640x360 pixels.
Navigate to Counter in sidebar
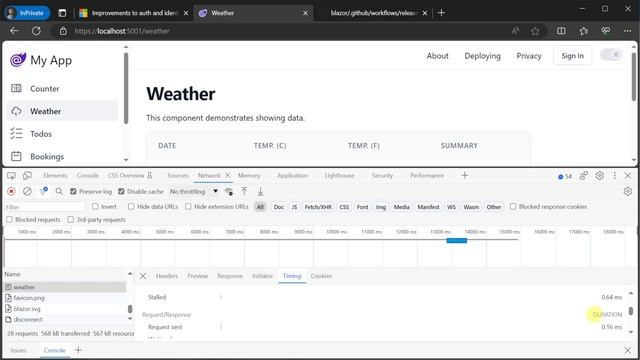coord(62,89)
